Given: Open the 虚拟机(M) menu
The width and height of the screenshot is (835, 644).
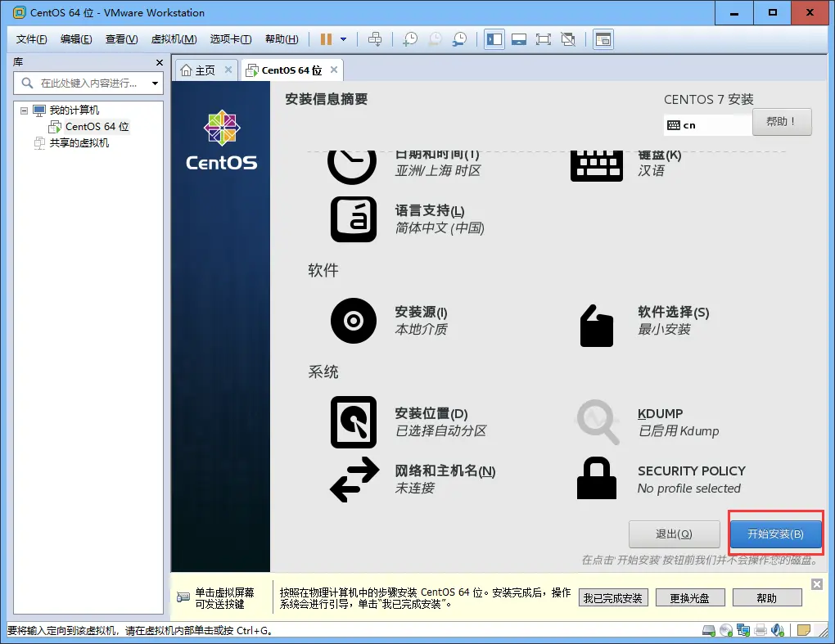Looking at the screenshot, I should (x=174, y=38).
